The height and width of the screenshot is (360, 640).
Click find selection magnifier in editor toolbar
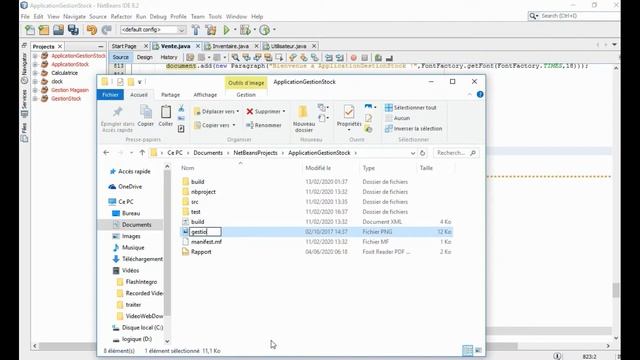click(x=235, y=58)
